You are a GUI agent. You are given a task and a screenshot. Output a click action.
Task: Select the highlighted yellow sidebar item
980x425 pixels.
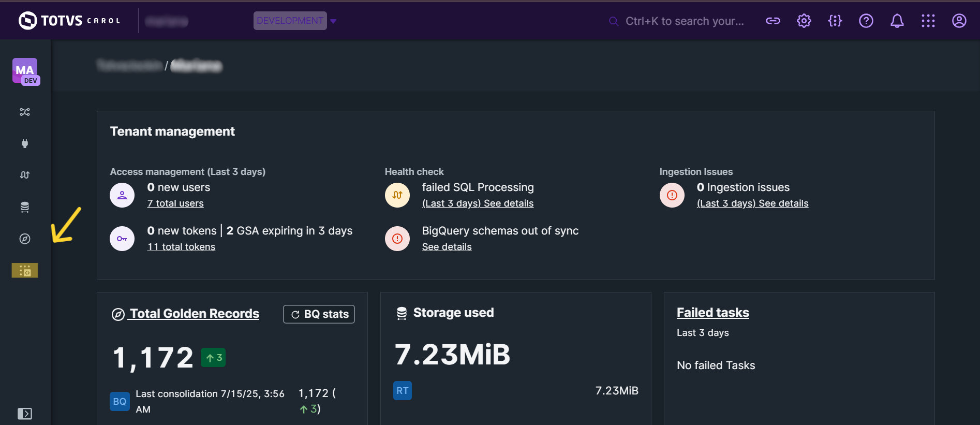pyautogui.click(x=25, y=270)
